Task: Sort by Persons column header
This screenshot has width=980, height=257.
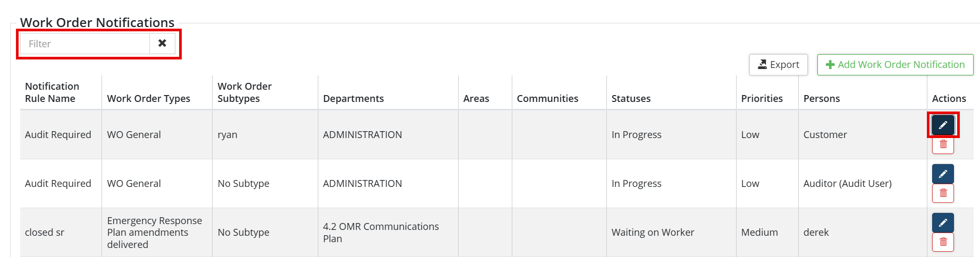Action: point(821,99)
